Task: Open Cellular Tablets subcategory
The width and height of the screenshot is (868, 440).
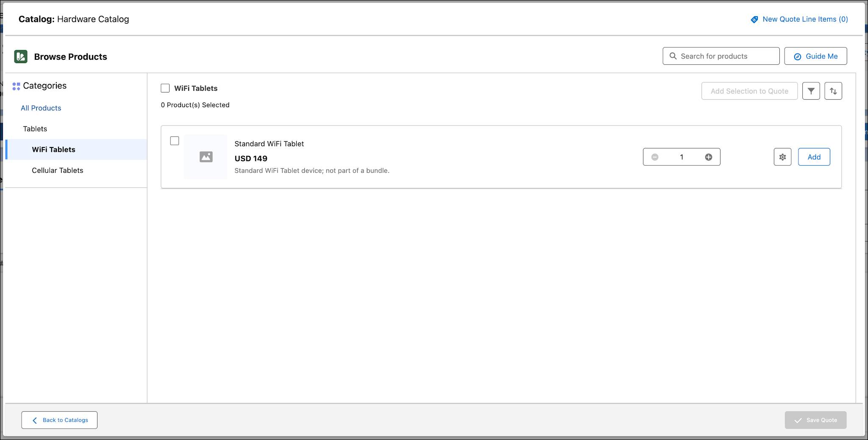Action: [x=58, y=170]
